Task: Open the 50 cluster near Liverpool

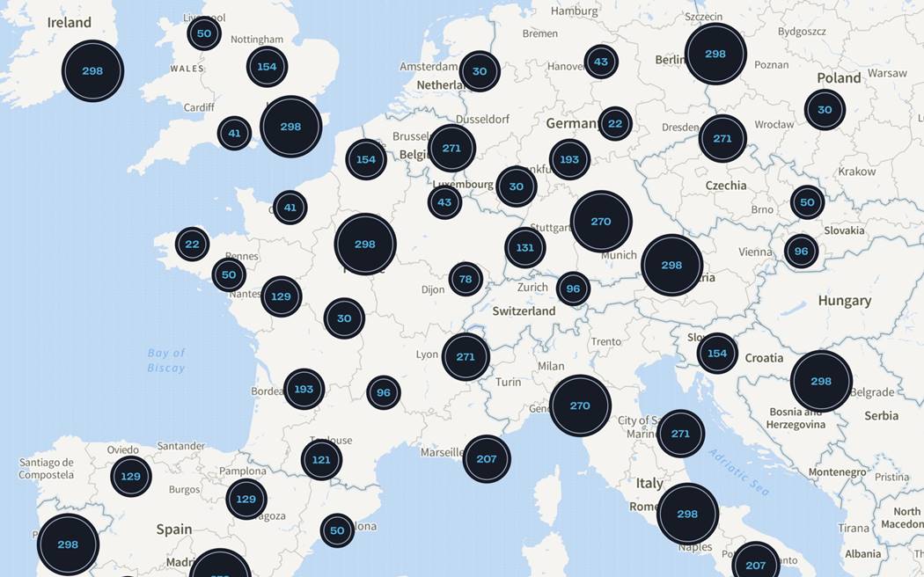Action: [204, 34]
